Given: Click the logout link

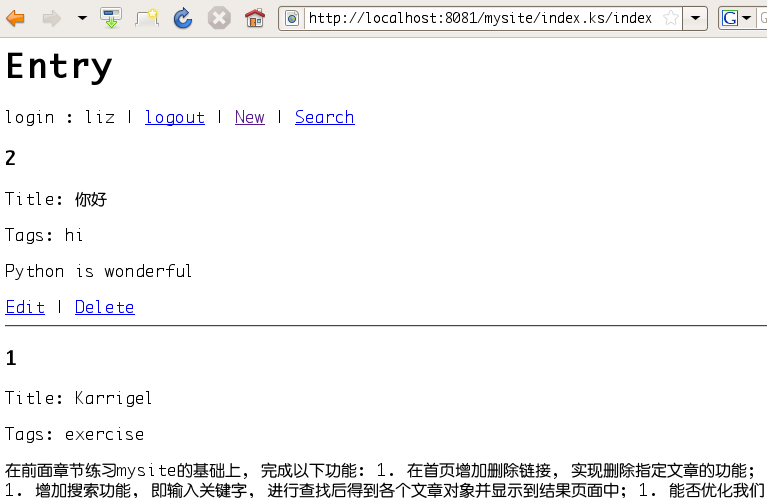Looking at the screenshot, I should pyautogui.click(x=174, y=117).
